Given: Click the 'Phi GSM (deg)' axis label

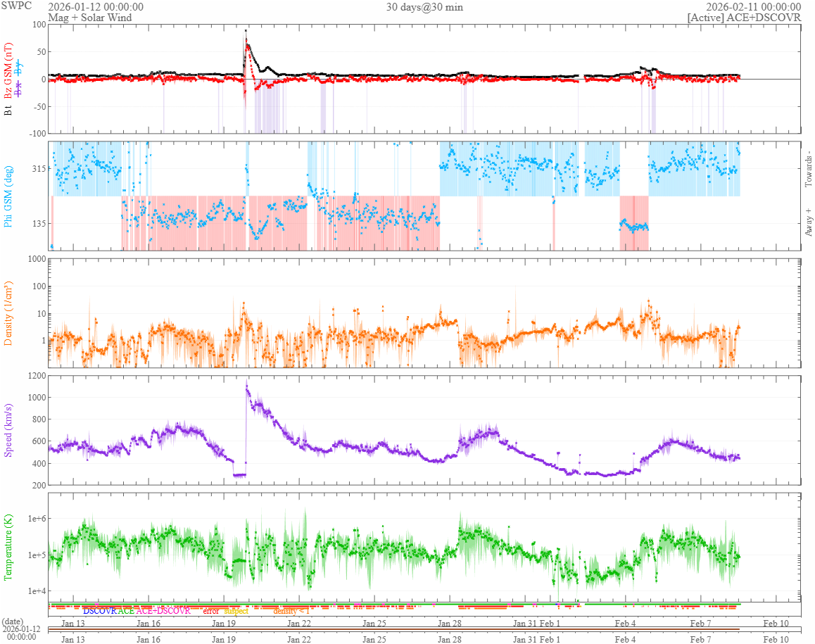Looking at the screenshot, I should click(x=8, y=196).
